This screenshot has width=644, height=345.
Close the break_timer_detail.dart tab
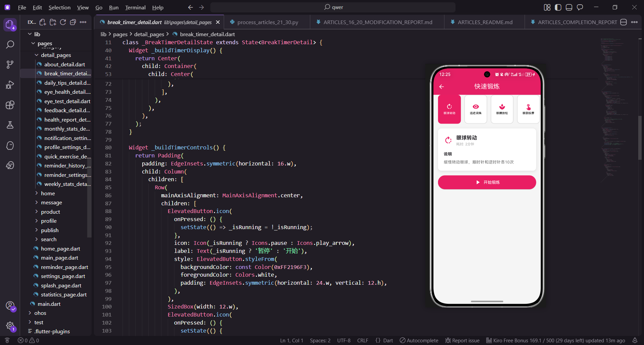coord(218,22)
